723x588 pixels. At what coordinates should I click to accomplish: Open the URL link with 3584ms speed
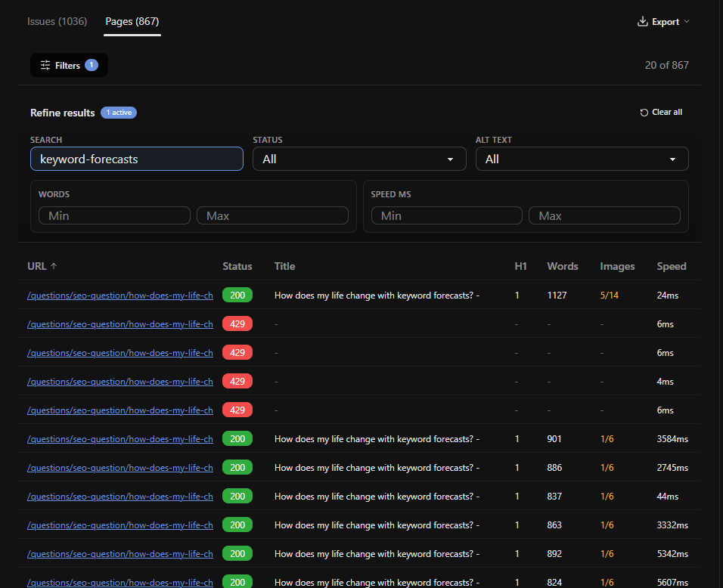click(x=120, y=439)
